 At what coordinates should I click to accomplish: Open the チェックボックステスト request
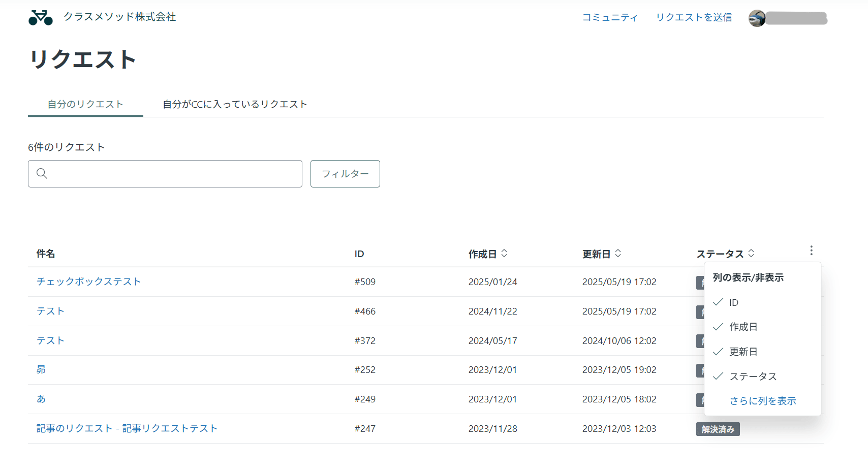(x=88, y=281)
